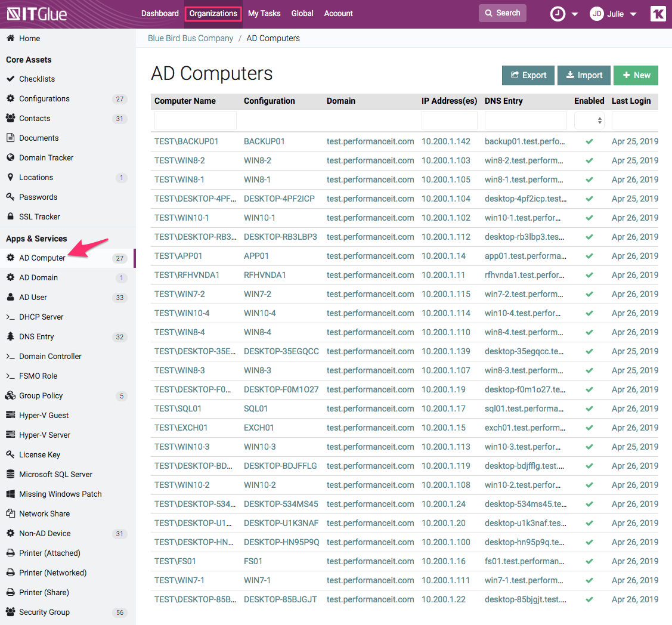Click the Export button

[528, 75]
